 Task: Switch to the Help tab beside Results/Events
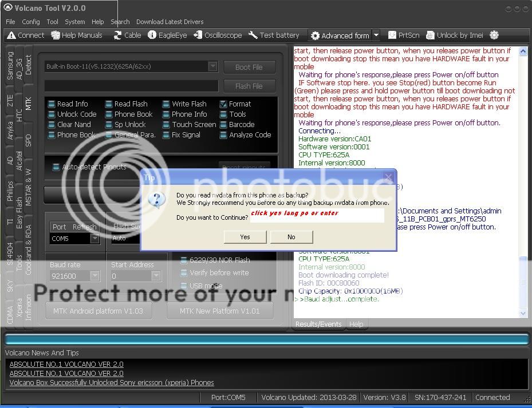356,324
